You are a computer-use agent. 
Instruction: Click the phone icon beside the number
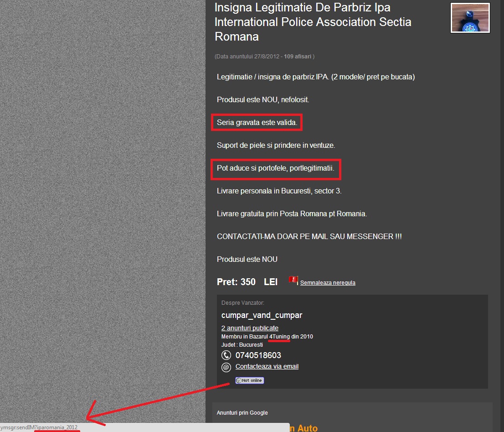226,355
